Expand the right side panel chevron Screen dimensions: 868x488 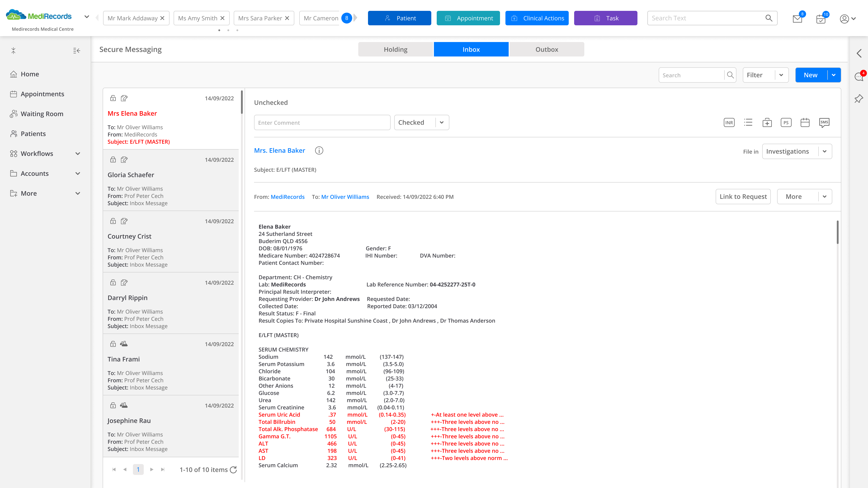click(859, 53)
